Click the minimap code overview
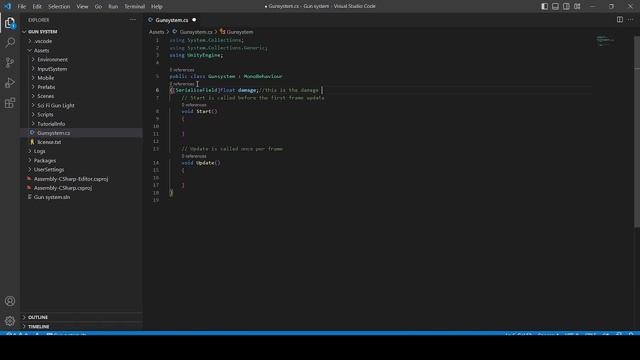 click(606, 41)
